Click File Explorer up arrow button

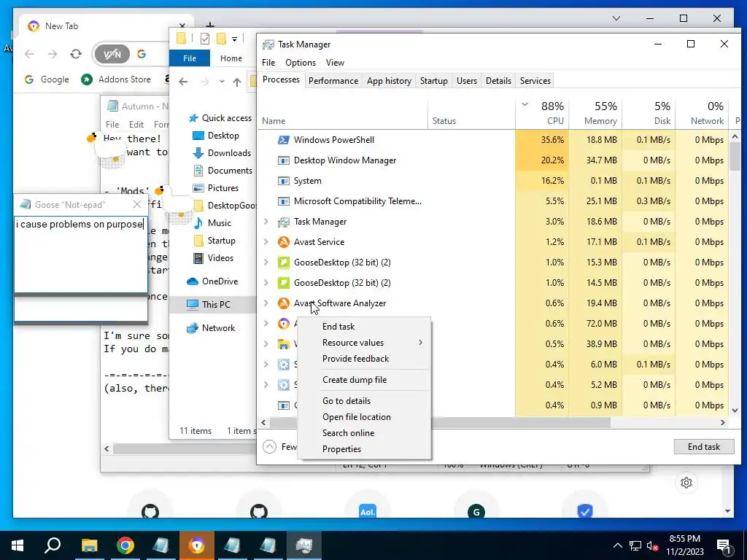coord(237,82)
